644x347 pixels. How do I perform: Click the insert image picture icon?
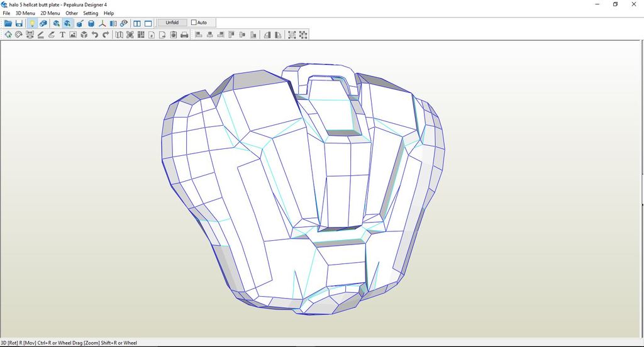(x=73, y=35)
